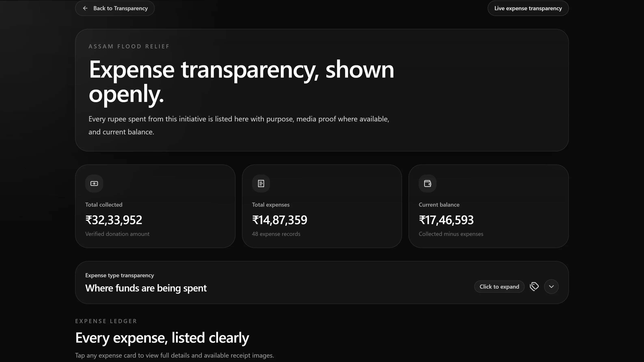Click the 48 expense records text

click(276, 234)
